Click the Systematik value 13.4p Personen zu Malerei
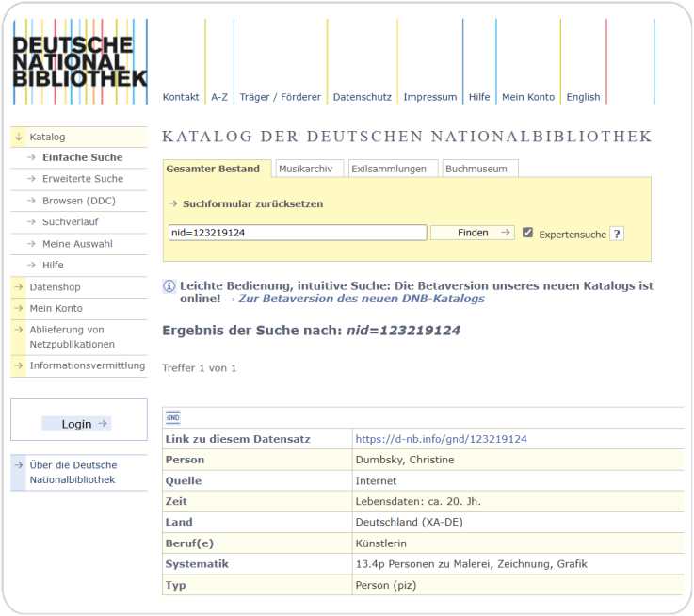Screen dimensions: 694x616 (471, 564)
